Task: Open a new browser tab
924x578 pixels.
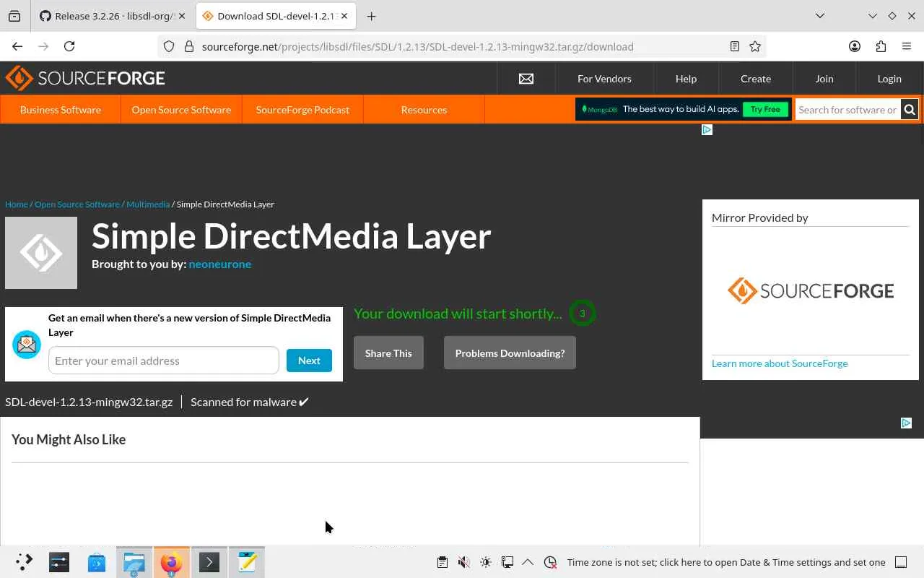Action: tap(371, 16)
